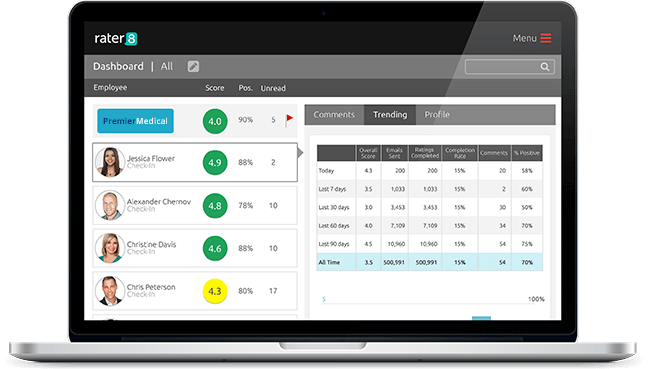Open the hamburger Menu icon

point(546,38)
